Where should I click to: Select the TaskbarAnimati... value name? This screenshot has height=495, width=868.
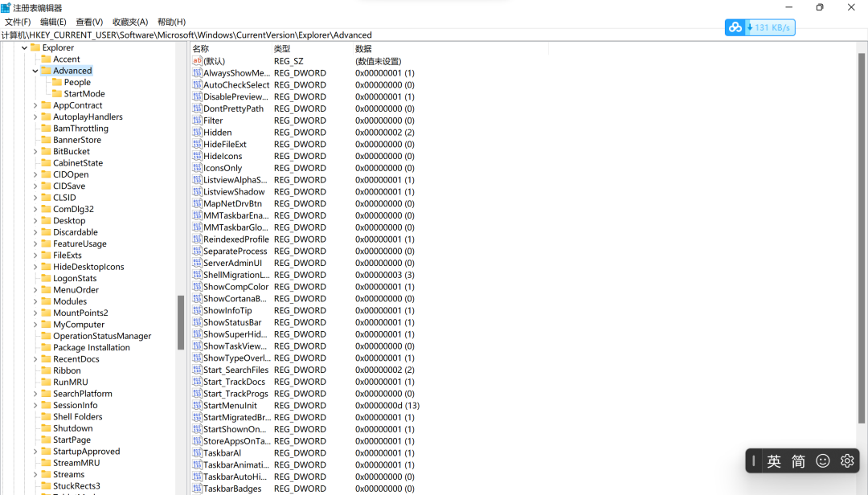[x=235, y=465]
